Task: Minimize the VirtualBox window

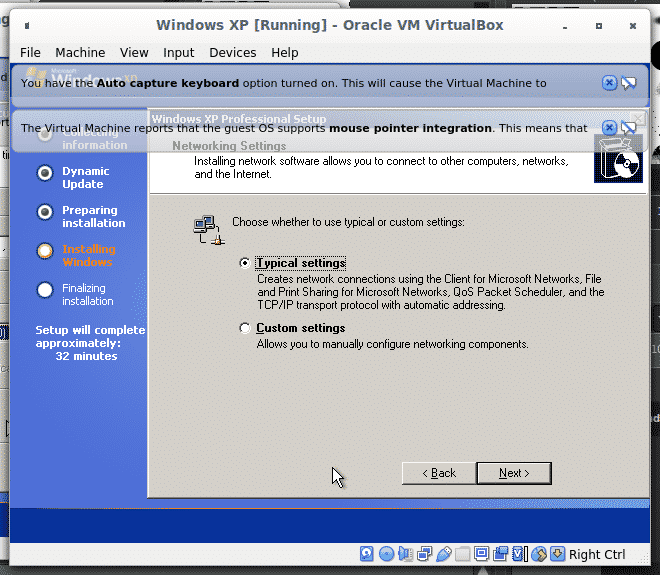Action: coord(565,26)
